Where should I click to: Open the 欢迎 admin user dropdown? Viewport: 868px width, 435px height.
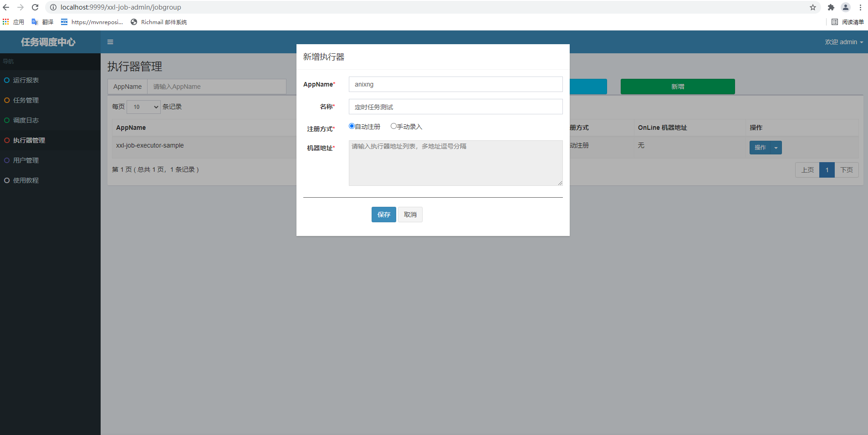tap(844, 42)
